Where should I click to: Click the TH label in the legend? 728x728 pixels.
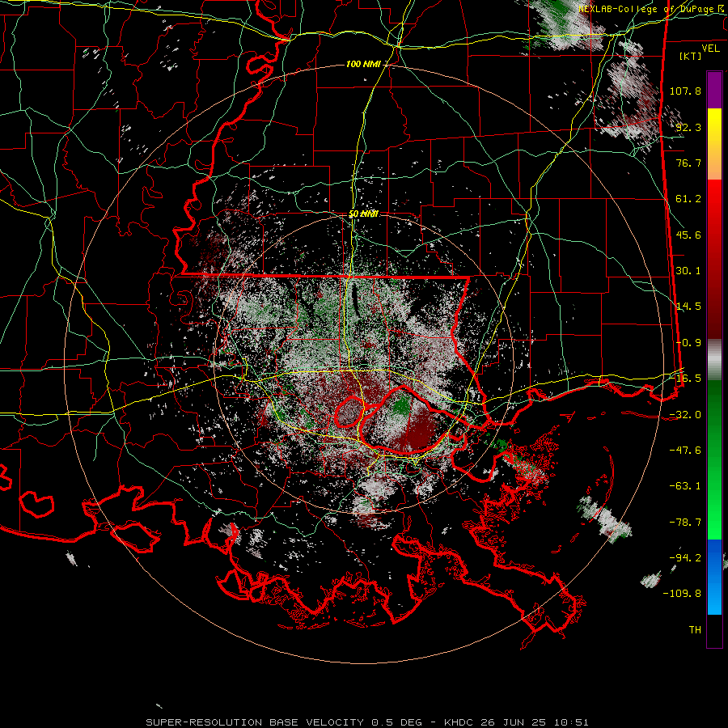pyautogui.click(x=695, y=630)
